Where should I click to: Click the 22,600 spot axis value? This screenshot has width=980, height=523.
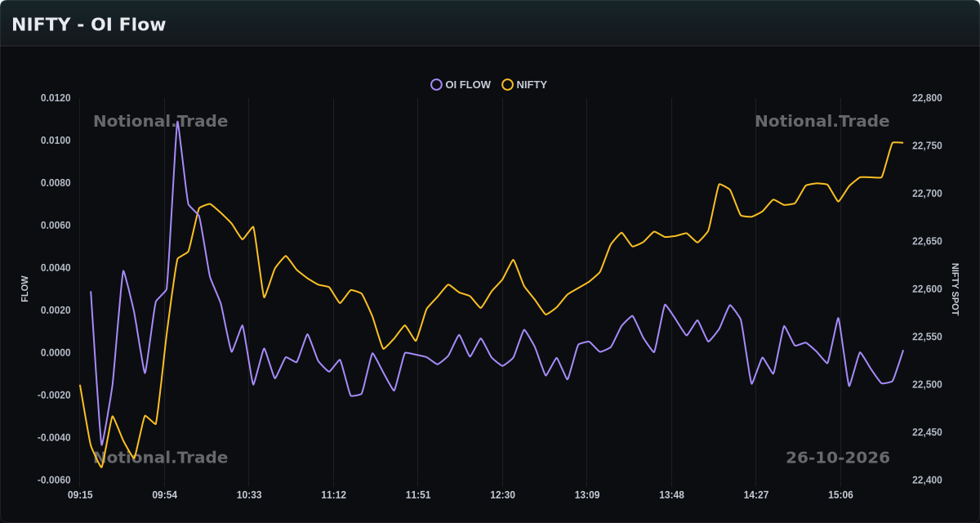tap(927, 289)
